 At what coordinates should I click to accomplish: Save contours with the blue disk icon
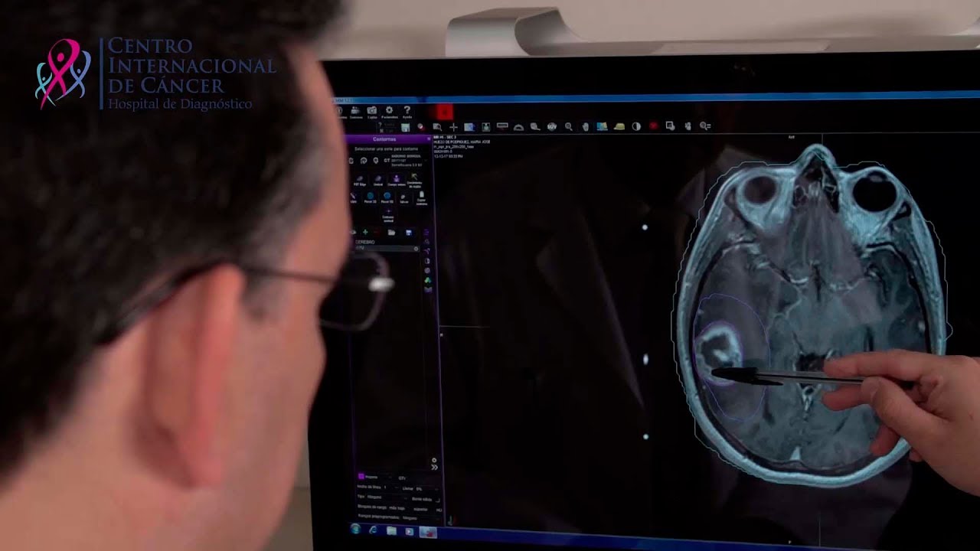pos(409,232)
